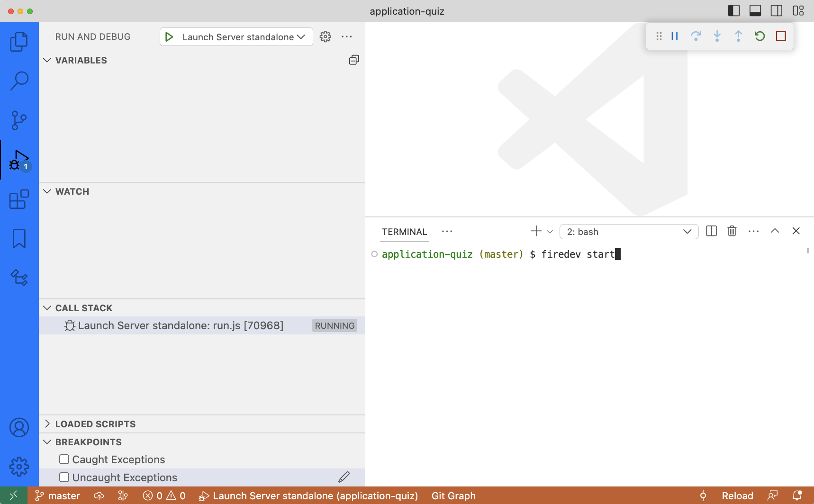
Task: Switch branch via master in status bar
Action: point(57,495)
